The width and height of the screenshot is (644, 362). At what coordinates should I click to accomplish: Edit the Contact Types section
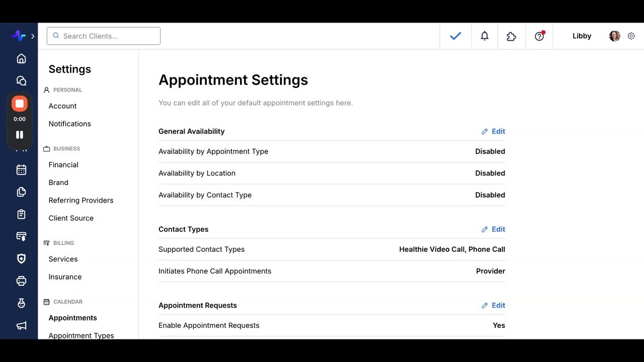point(493,229)
